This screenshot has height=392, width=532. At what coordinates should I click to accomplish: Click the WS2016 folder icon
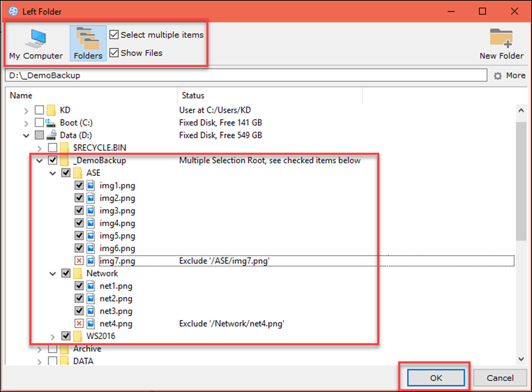click(78, 336)
